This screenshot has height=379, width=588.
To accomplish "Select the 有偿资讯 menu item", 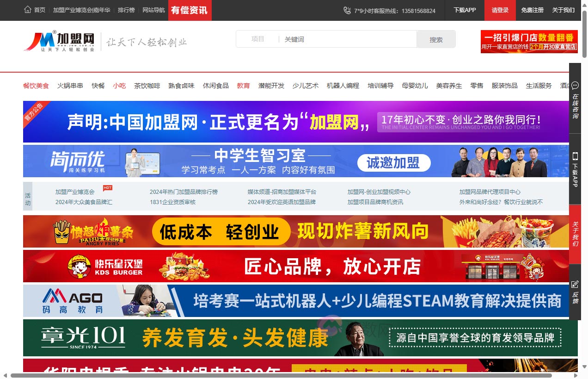I will pos(190,10).
